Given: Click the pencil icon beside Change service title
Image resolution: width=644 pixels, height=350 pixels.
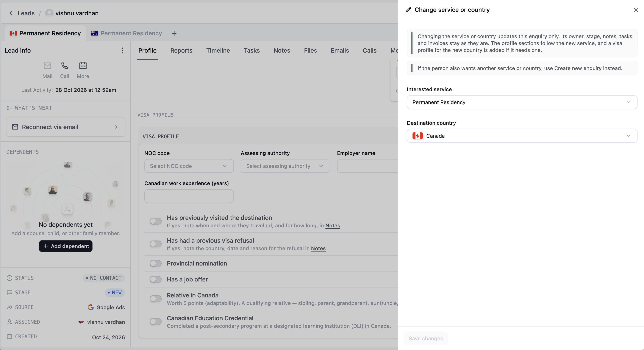Looking at the screenshot, I should tap(408, 10).
